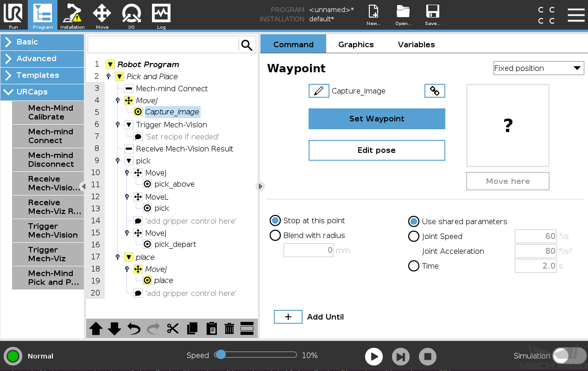Delete selected node with trash icon

tap(229, 329)
